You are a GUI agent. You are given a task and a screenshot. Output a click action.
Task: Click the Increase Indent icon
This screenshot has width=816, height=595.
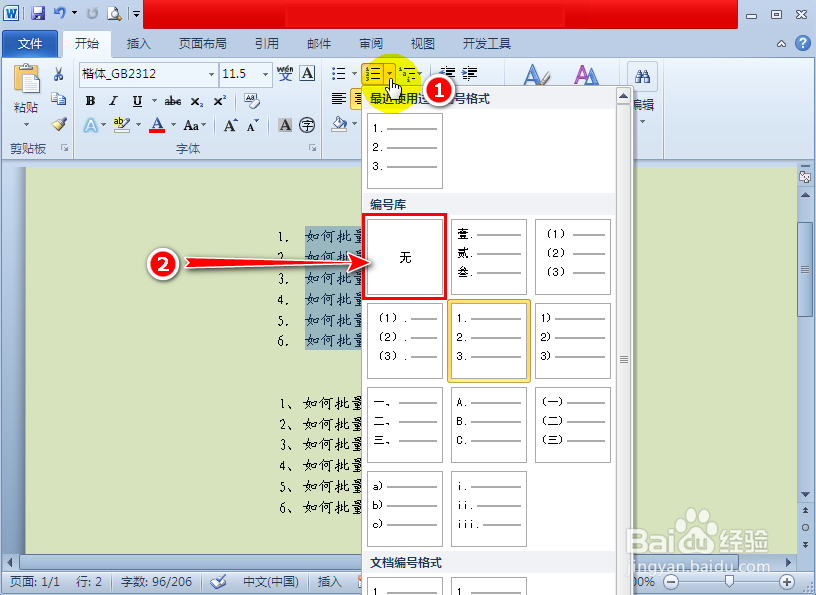(469, 73)
